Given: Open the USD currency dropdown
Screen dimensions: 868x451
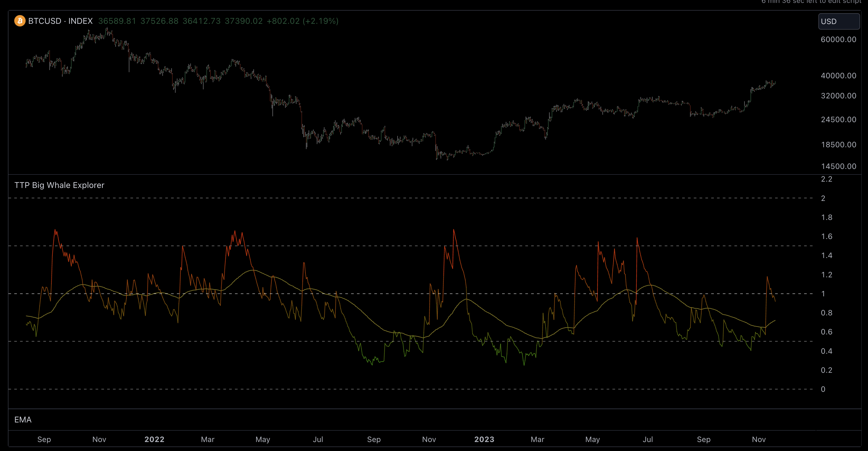Looking at the screenshot, I should (x=838, y=21).
